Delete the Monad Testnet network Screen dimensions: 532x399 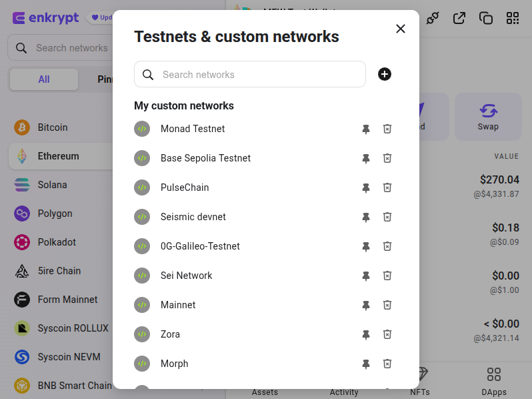[387, 129]
